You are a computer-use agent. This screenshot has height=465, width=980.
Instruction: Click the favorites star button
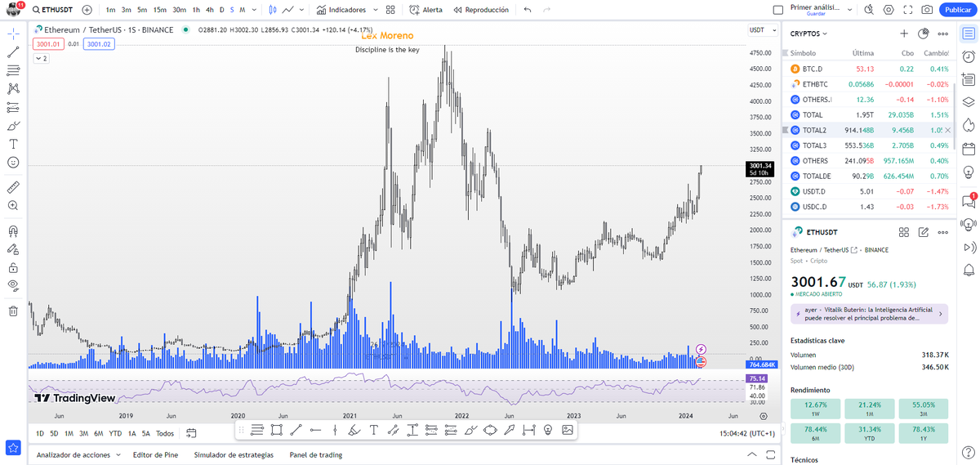(x=13, y=447)
